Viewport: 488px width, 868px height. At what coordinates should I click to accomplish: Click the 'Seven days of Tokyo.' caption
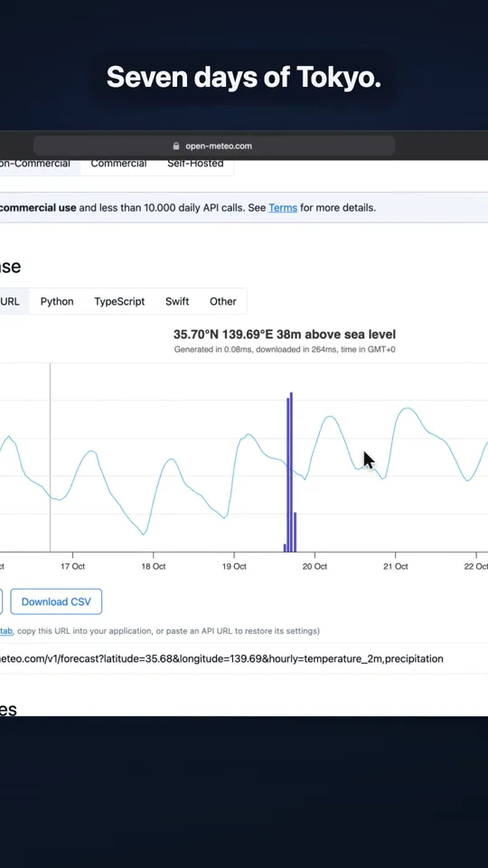(244, 77)
